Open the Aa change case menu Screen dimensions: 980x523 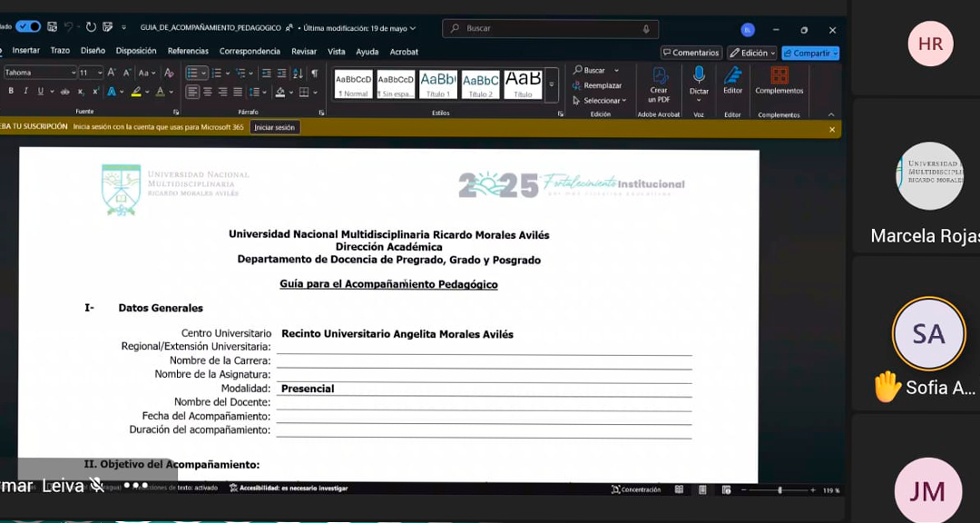[146, 73]
